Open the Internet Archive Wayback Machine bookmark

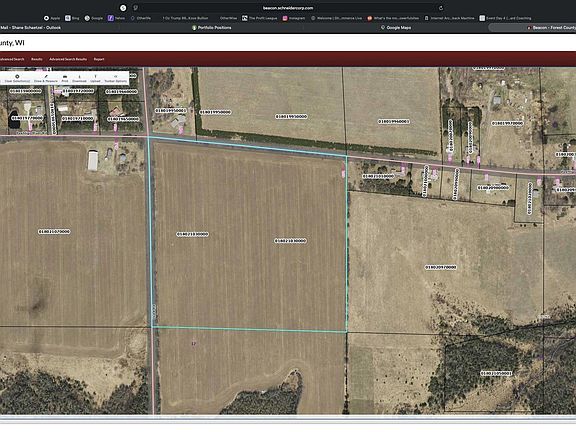450,18
